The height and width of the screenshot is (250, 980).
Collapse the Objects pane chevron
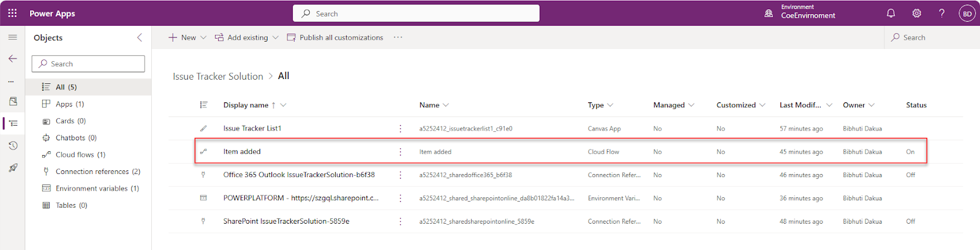(140, 37)
